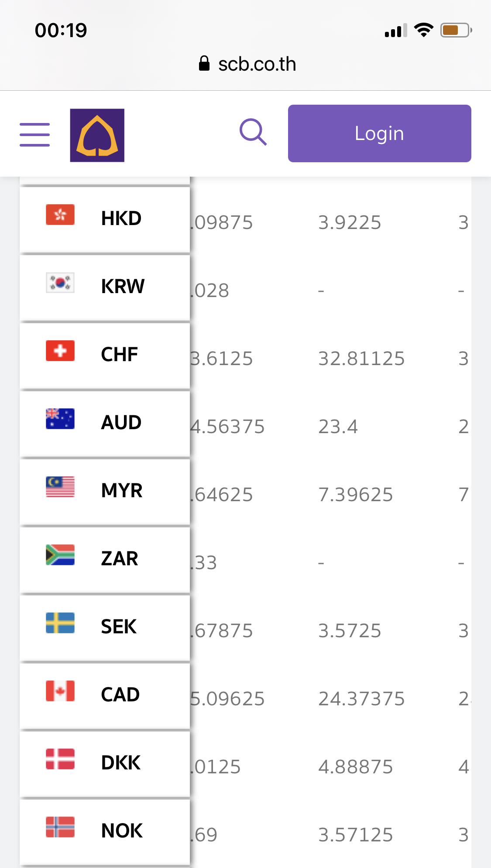The image size is (491, 868).
Task: Select the CAD rate value 24.37375
Action: pyautogui.click(x=361, y=699)
